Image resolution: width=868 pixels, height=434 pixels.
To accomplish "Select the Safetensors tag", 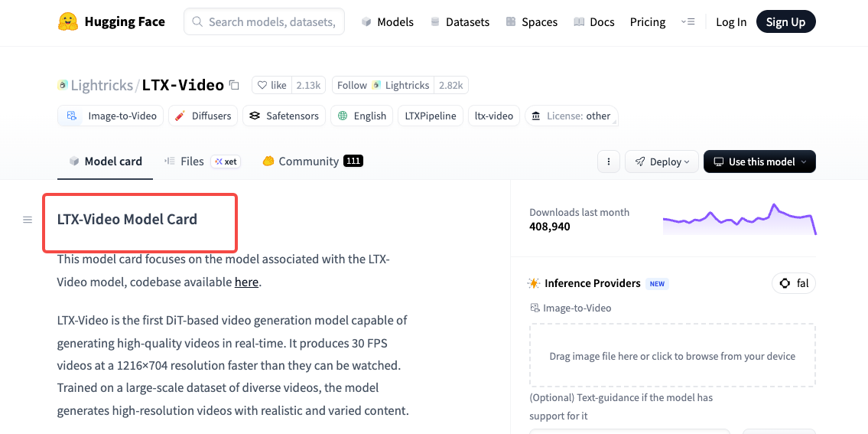I will 284,116.
